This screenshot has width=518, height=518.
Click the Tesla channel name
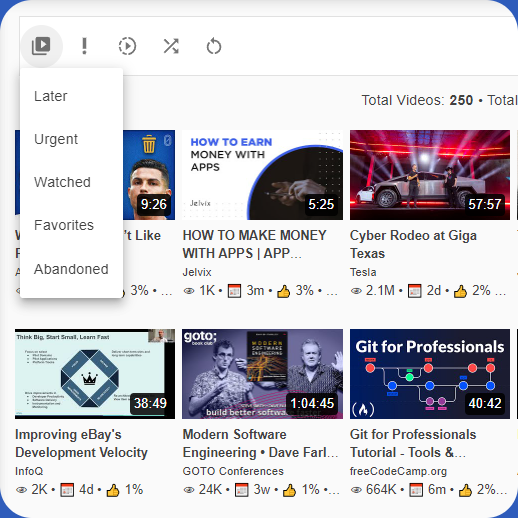(363, 272)
